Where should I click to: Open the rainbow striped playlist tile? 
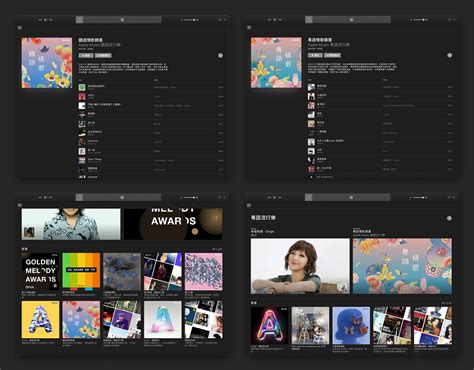coord(81,271)
